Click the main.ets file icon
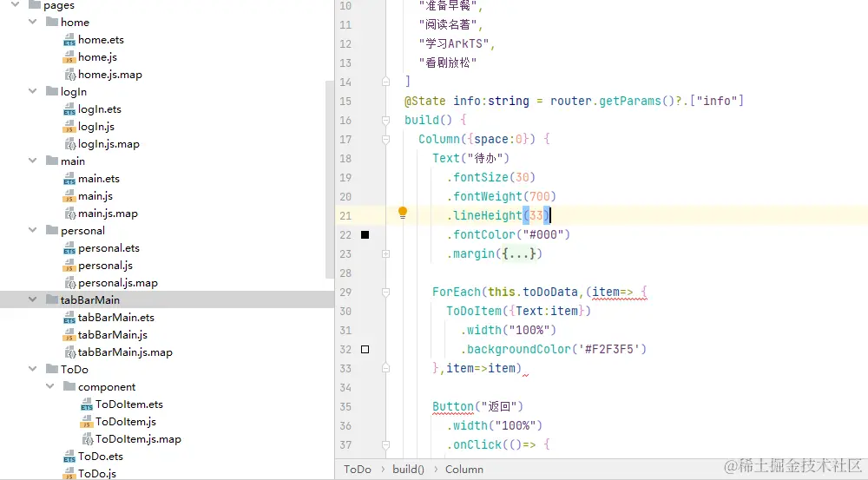The width and height of the screenshot is (868, 480). (x=69, y=179)
